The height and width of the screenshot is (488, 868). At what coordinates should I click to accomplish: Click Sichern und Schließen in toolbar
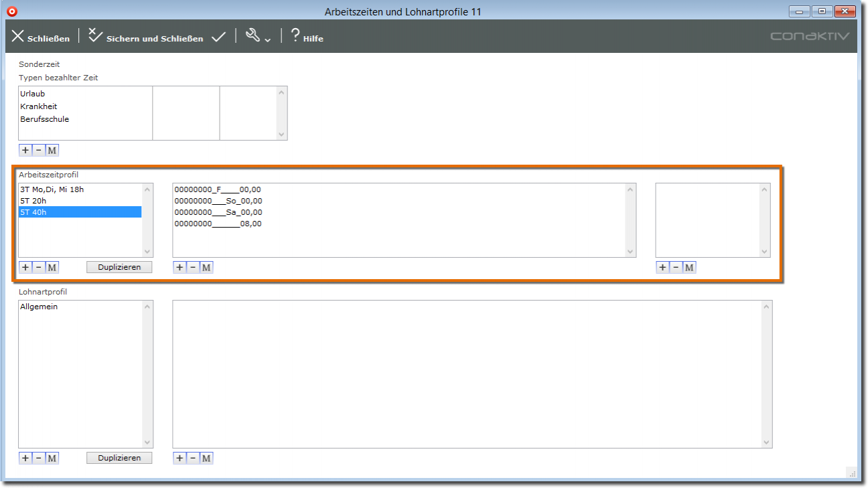pyautogui.click(x=146, y=37)
